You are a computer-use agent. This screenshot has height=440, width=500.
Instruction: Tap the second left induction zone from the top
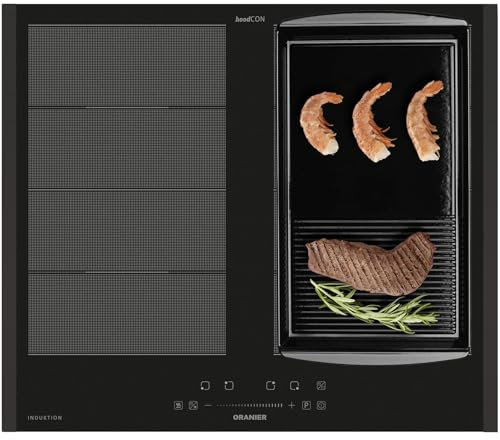click(x=127, y=149)
